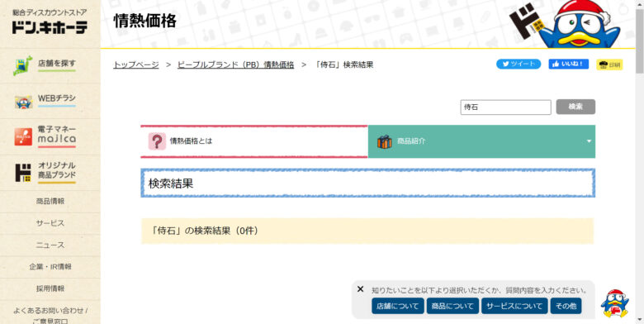Open the store finder map icon
This screenshot has width=644, height=324.
22,66
